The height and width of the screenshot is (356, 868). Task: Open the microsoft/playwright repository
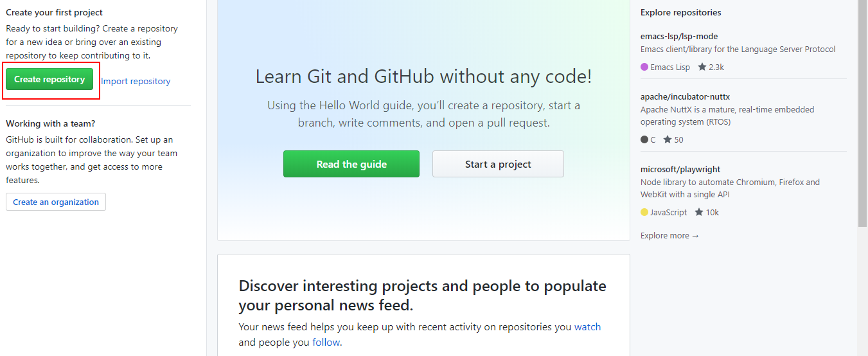pos(680,169)
